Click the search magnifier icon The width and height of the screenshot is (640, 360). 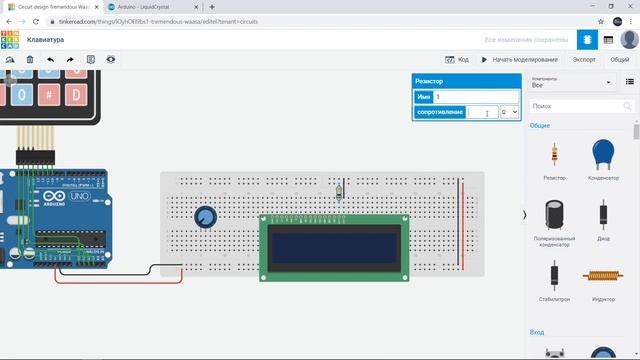point(628,106)
